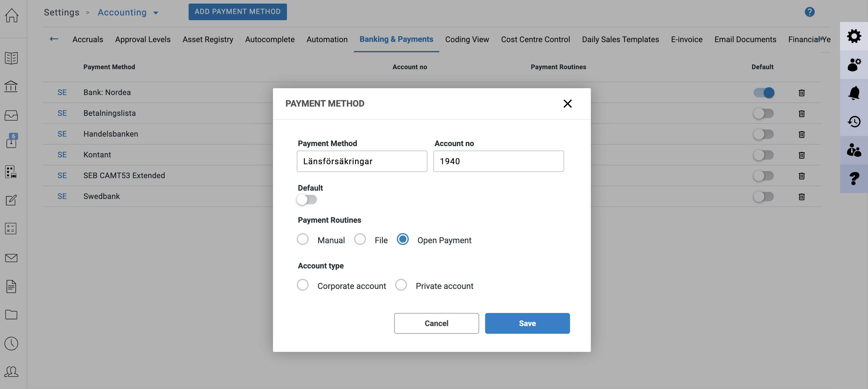The height and width of the screenshot is (389, 868).
Task: Click the history clock icon on right panel
Action: click(853, 121)
